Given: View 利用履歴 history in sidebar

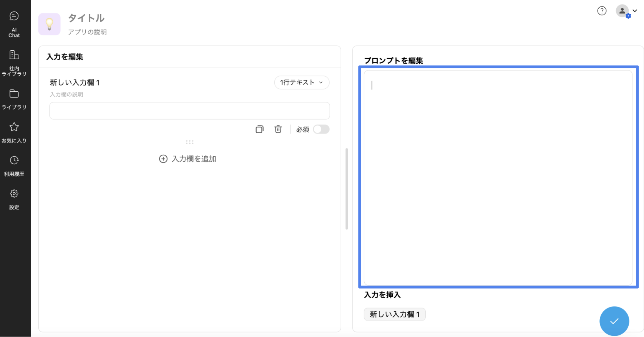Looking at the screenshot, I should tap(14, 165).
